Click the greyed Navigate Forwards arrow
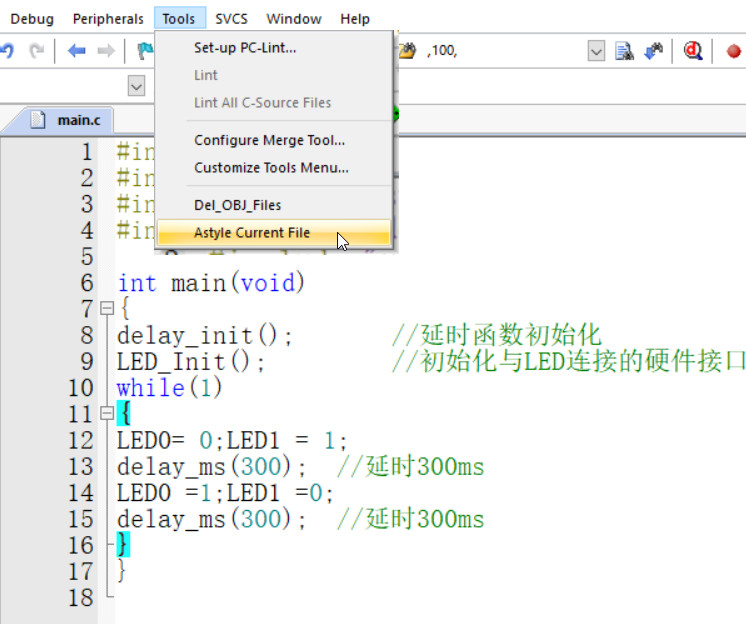The image size is (746, 624). (x=106, y=50)
